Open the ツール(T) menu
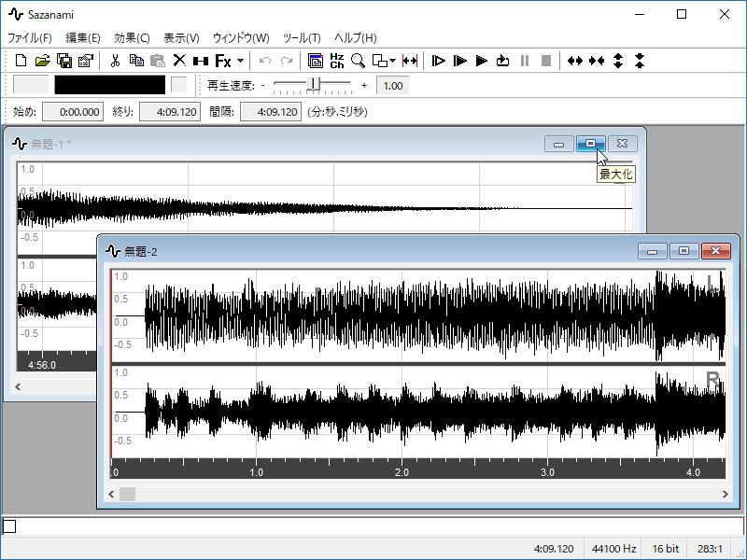The image size is (747, 560). coord(301,38)
